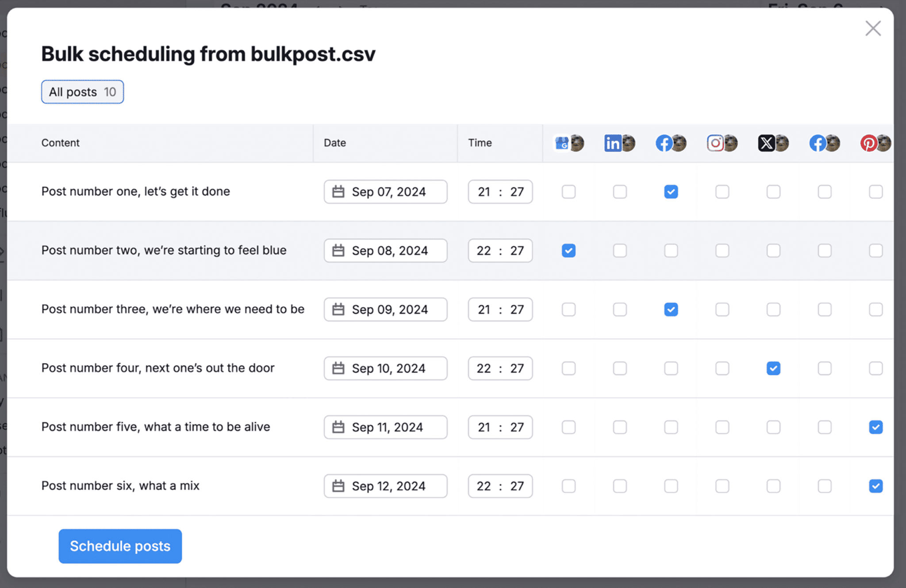This screenshot has width=906, height=588.
Task: Open calendar icon for Sep 09, 2024
Action: pyautogui.click(x=338, y=309)
